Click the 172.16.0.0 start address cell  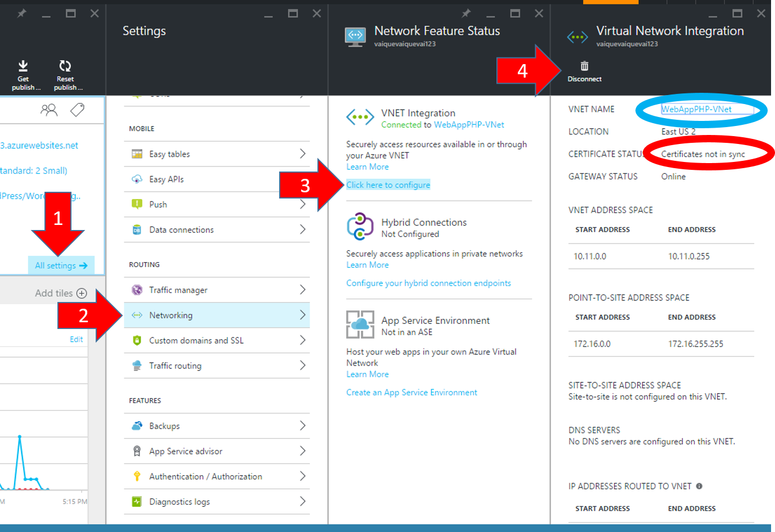click(592, 344)
